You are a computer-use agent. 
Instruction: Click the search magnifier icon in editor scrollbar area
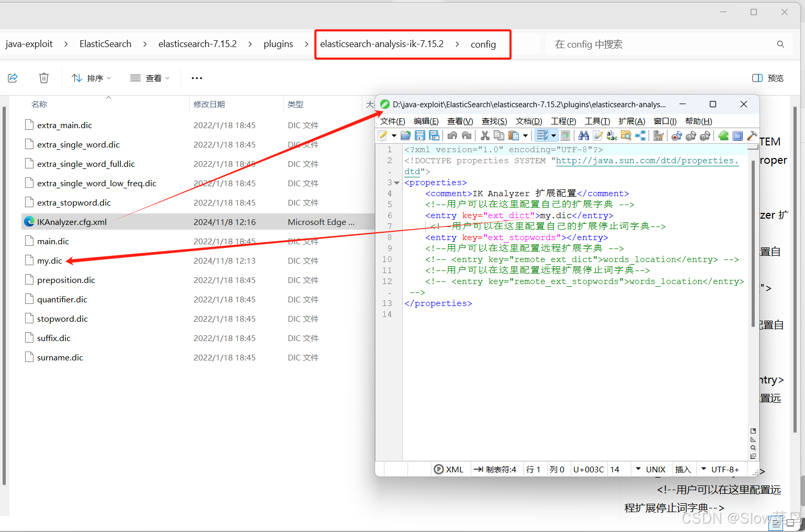(753, 448)
